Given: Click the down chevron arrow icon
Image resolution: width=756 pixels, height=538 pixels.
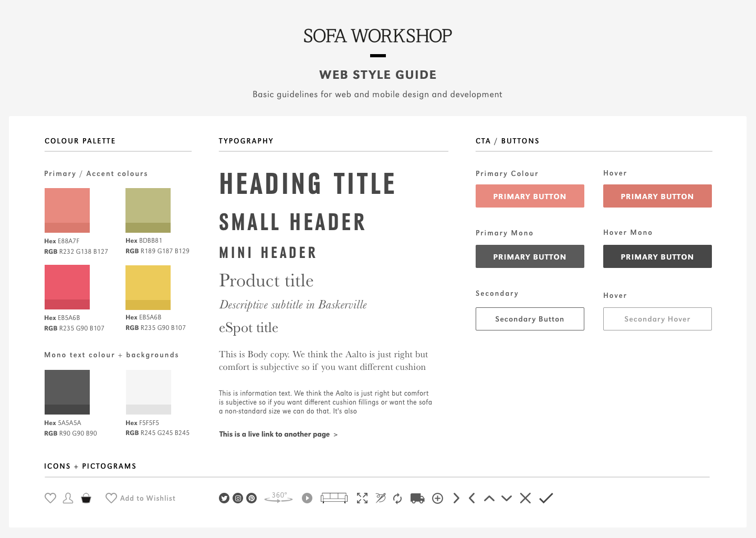Looking at the screenshot, I should coord(507,498).
